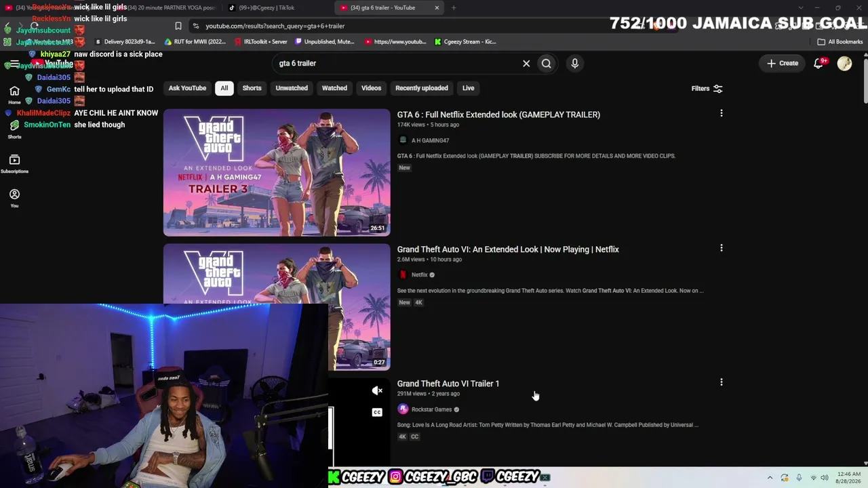Open the taskbar clock showing 12:46 AM
The width and height of the screenshot is (868, 488).
849,478
